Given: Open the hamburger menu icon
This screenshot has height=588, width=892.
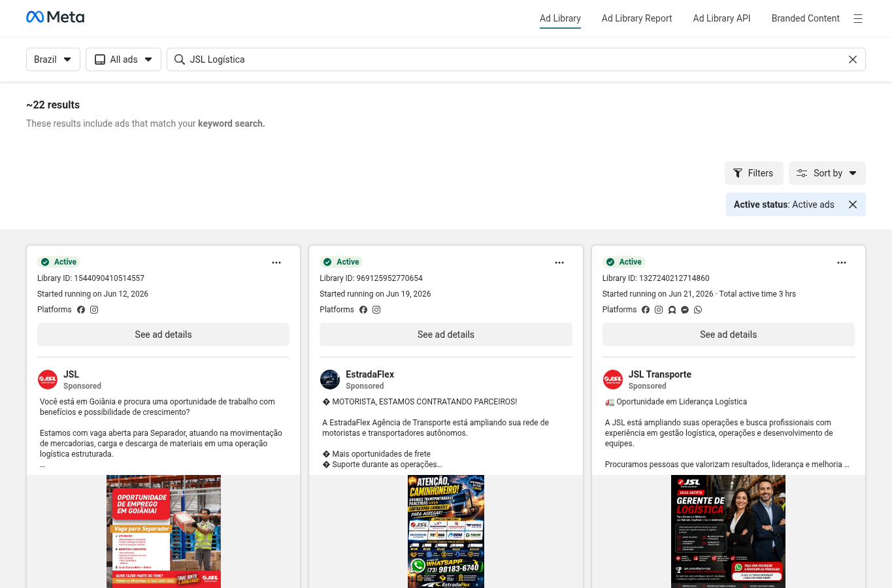Looking at the screenshot, I should coord(858,19).
